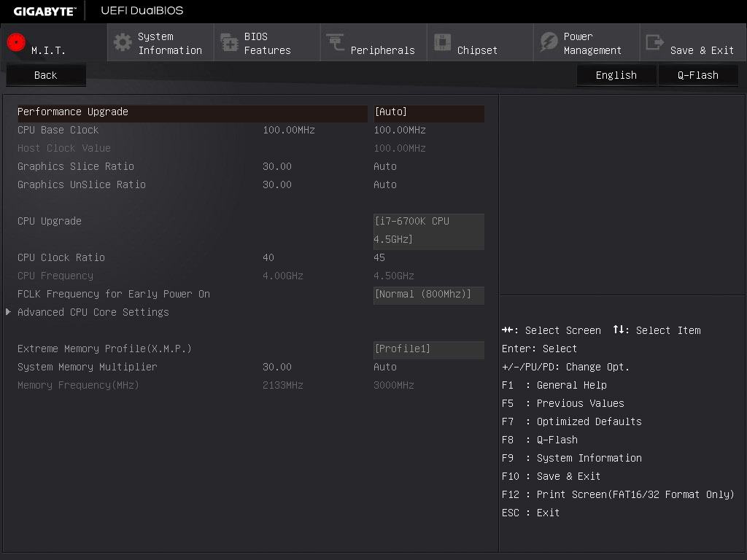Change language via English button
The width and height of the screenshot is (747, 560).
point(616,75)
